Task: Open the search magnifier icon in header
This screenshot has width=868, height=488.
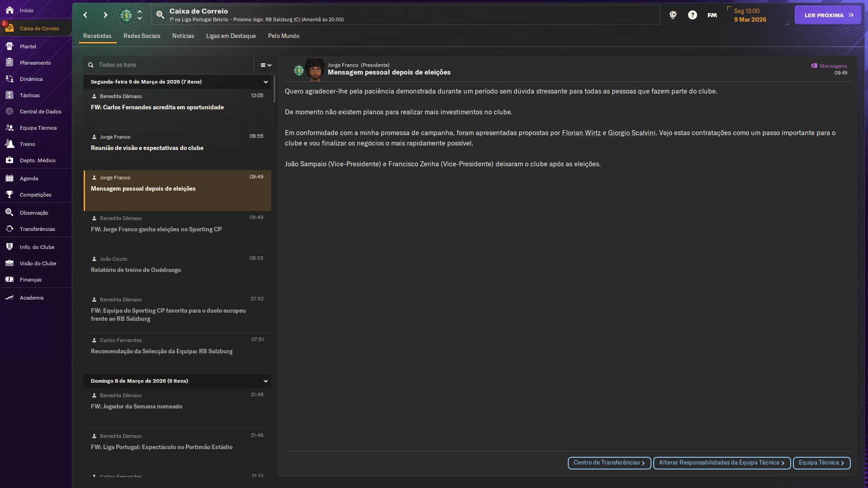Action: (x=160, y=15)
